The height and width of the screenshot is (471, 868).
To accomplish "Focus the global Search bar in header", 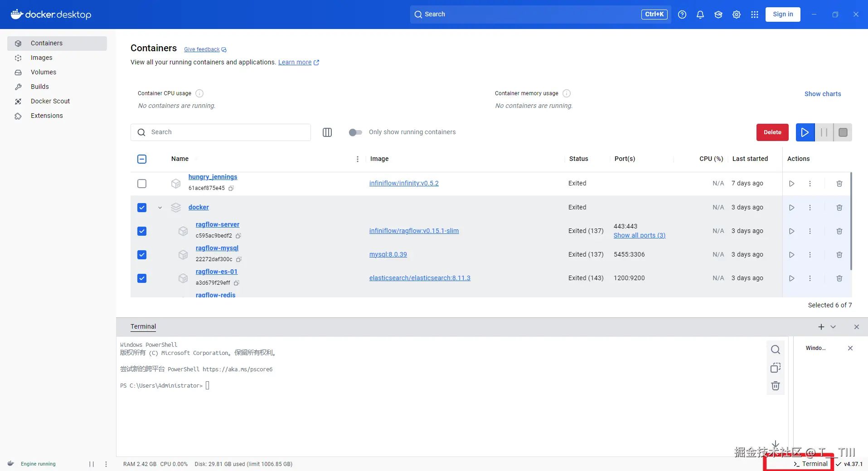I will 541,15.
